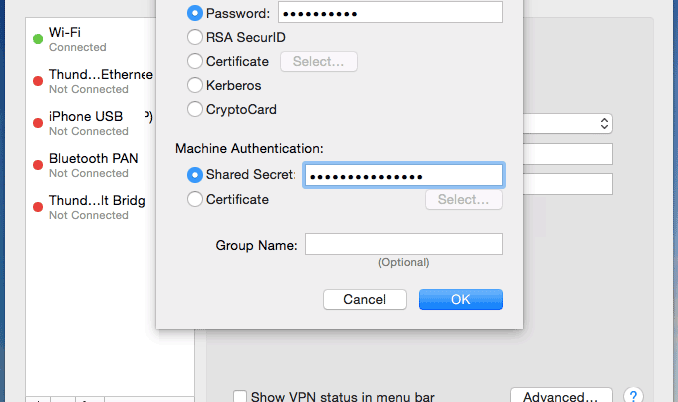
Task: Choose RSA SecurID authentication
Action: click(x=194, y=38)
